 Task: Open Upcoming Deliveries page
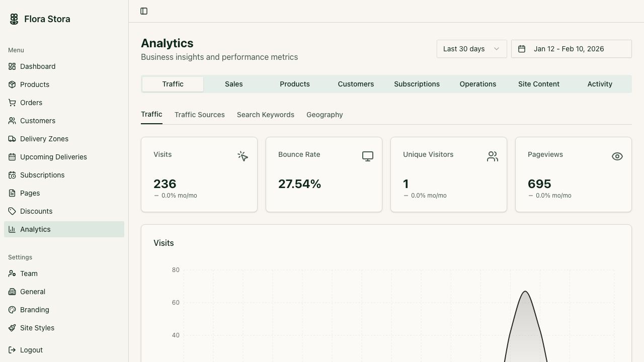pyautogui.click(x=64, y=157)
